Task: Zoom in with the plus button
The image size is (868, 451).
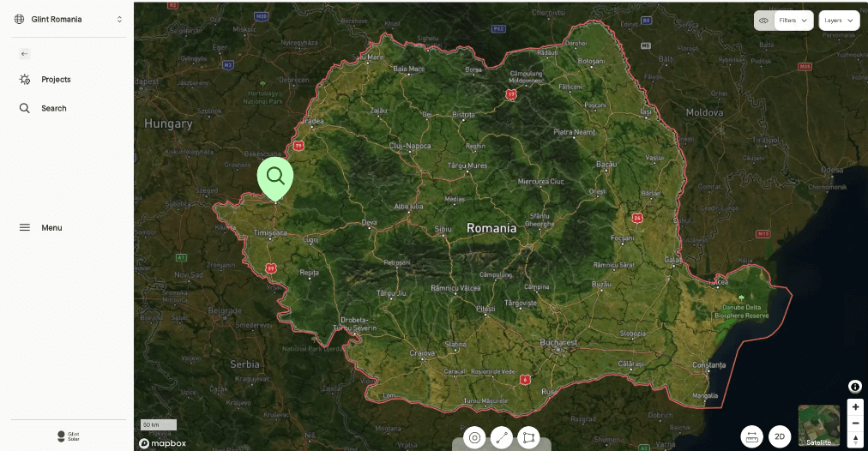Action: (x=856, y=406)
